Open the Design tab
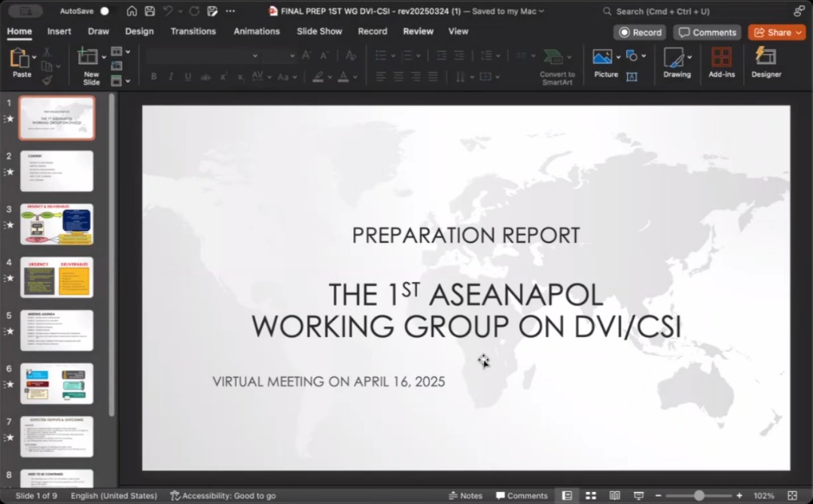The image size is (813, 504). coord(139,31)
